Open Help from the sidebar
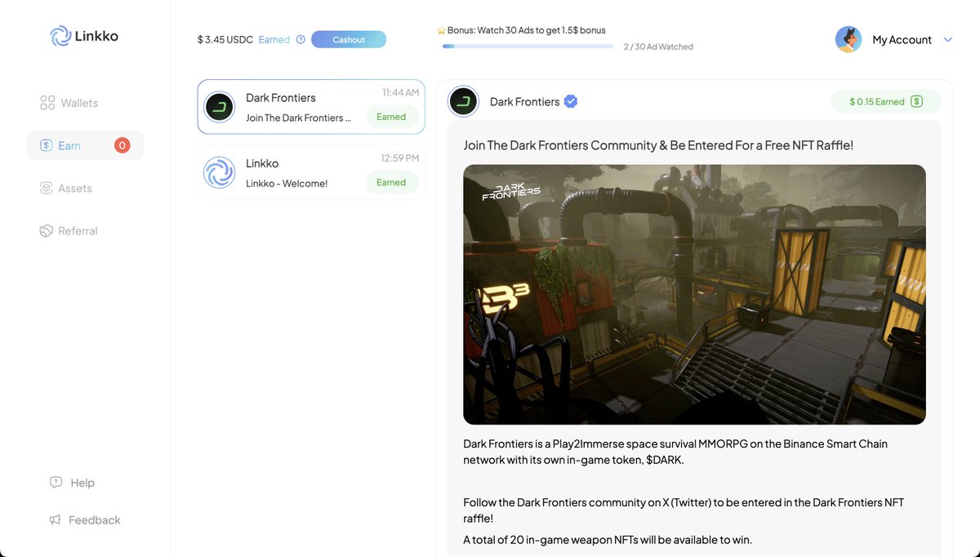Screen dimensions: 980x557 [x=72, y=483]
